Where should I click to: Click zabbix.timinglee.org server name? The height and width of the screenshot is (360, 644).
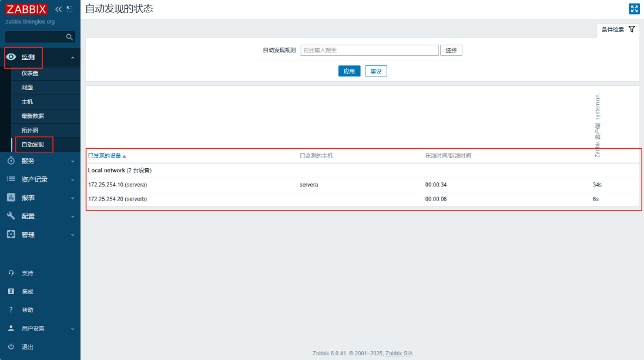pos(30,22)
